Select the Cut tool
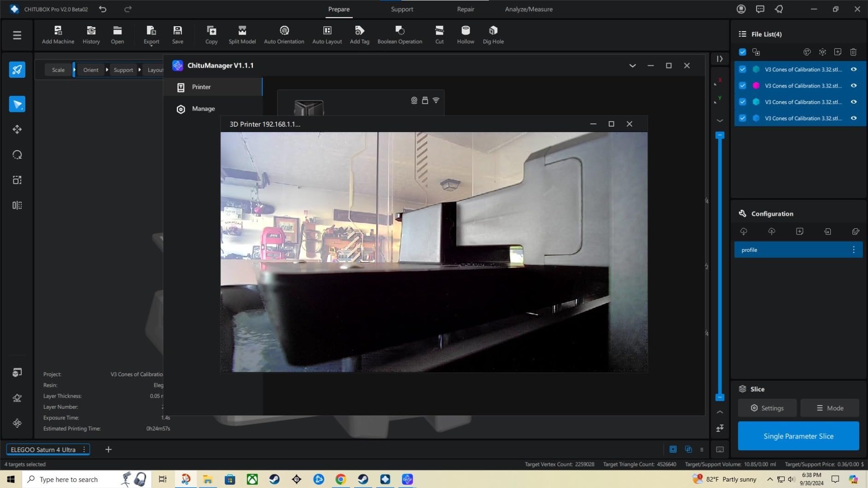The height and width of the screenshot is (488, 868). point(440,35)
